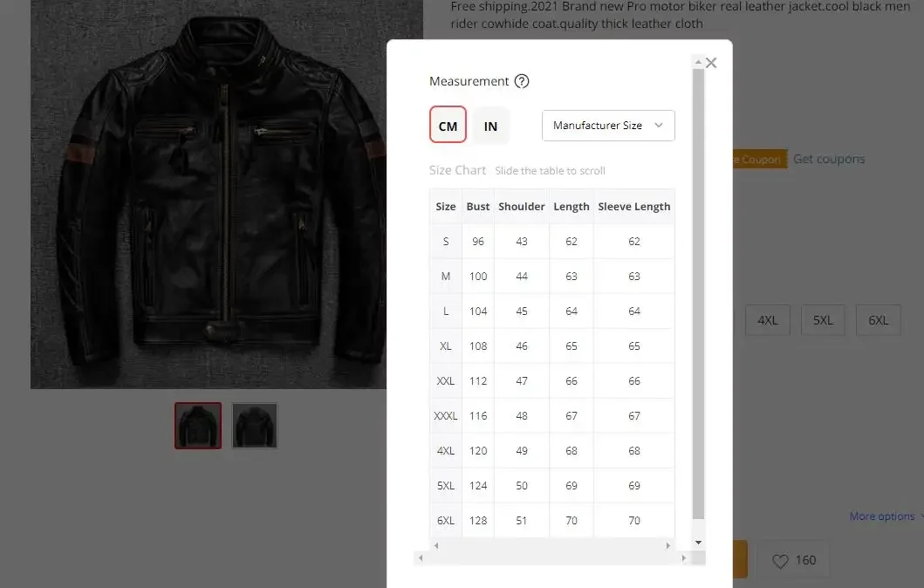924x588 pixels.
Task: Expand More options link
Action: point(882,516)
